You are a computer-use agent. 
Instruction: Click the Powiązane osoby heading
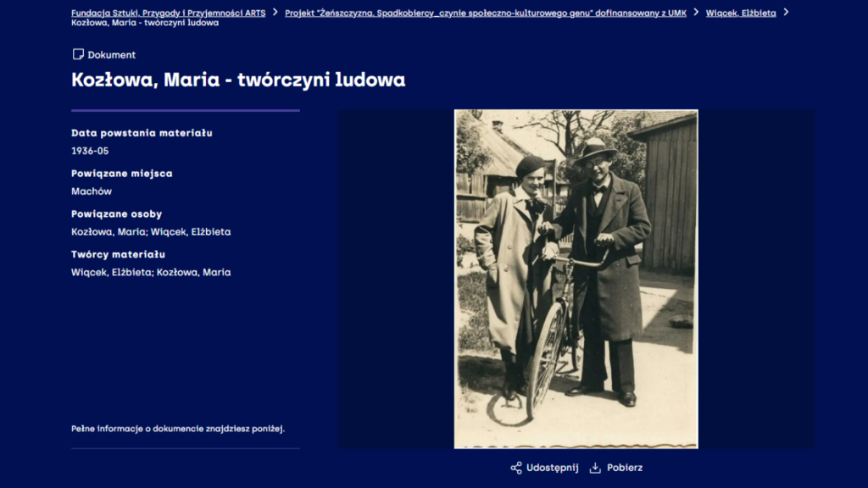(116, 214)
